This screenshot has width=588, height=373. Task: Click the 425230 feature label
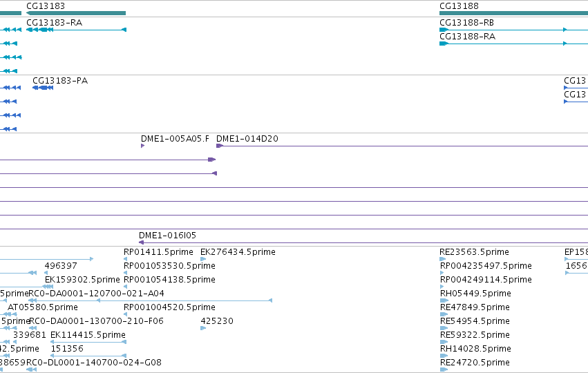click(x=217, y=321)
